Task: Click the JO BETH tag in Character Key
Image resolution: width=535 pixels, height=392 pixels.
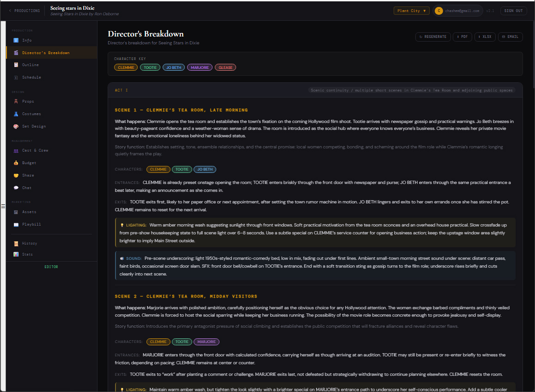Action: point(174,67)
